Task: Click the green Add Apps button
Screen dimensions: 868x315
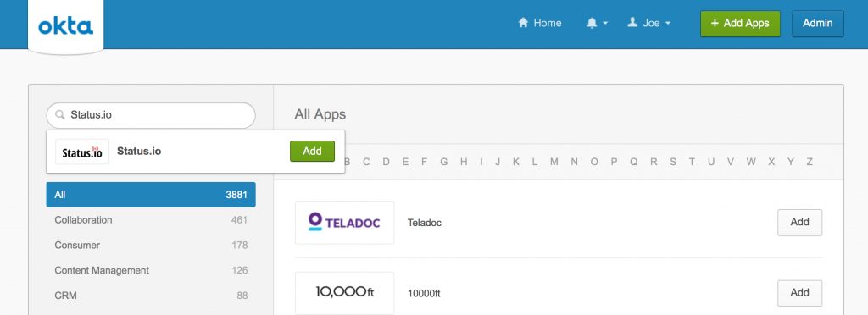Action: (740, 23)
